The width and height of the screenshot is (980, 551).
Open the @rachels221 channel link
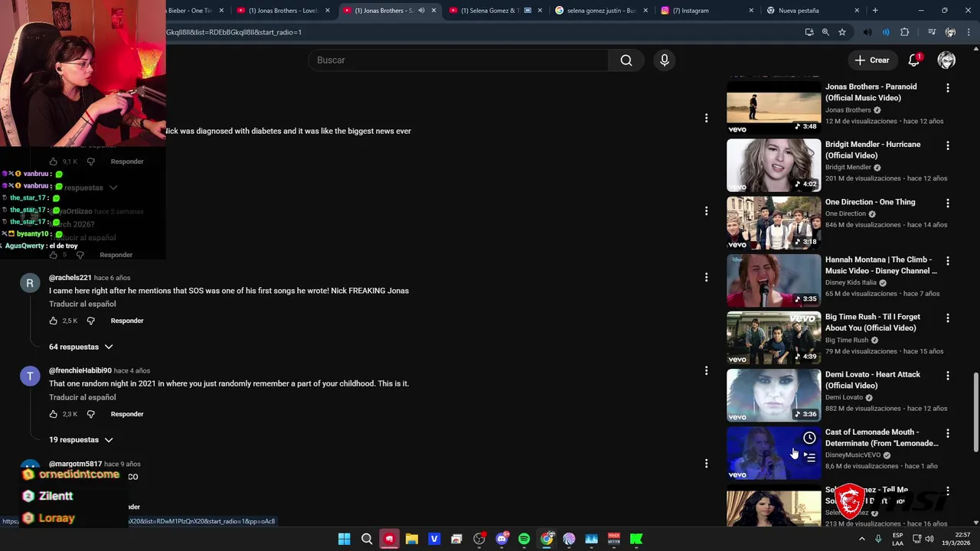point(70,278)
